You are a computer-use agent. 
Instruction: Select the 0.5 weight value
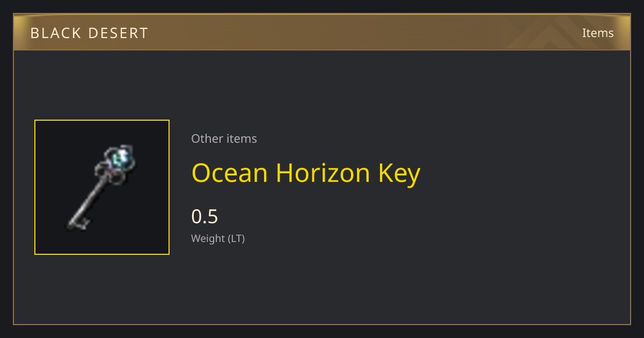click(x=204, y=217)
